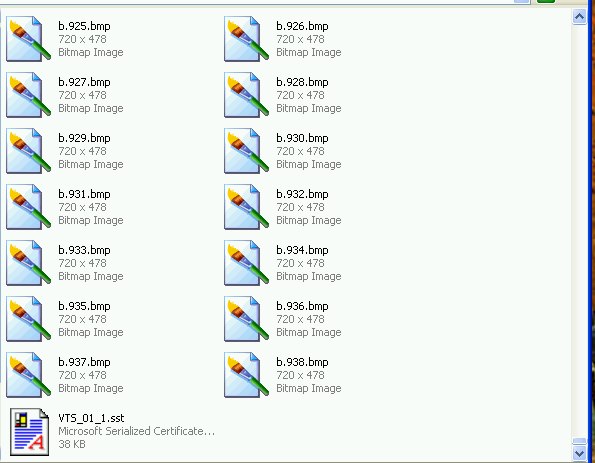Choose the b.932.bmp bitmap icon

(246, 206)
